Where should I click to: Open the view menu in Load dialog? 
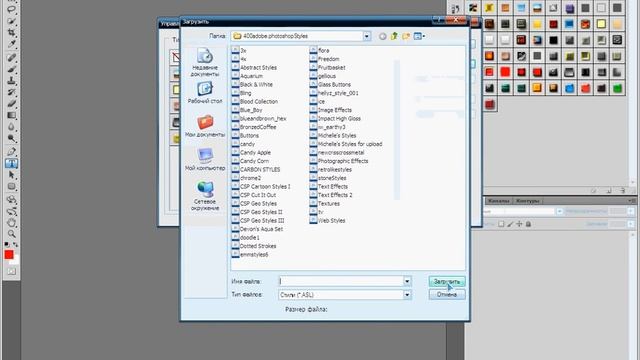coord(419,36)
